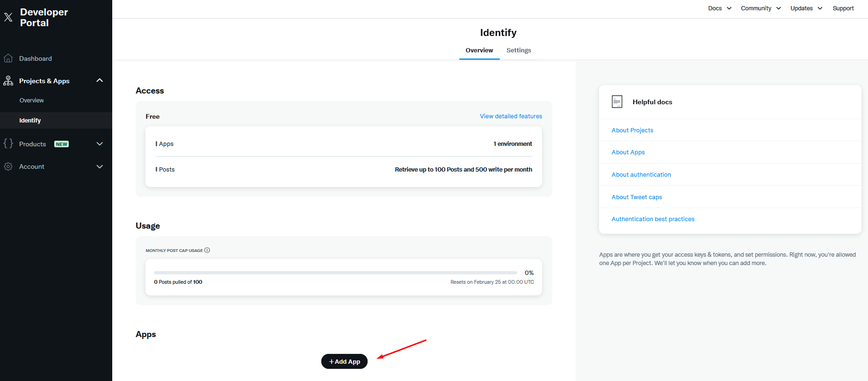Open the Docs dropdown menu
The height and width of the screenshot is (381, 868).
coord(720,8)
